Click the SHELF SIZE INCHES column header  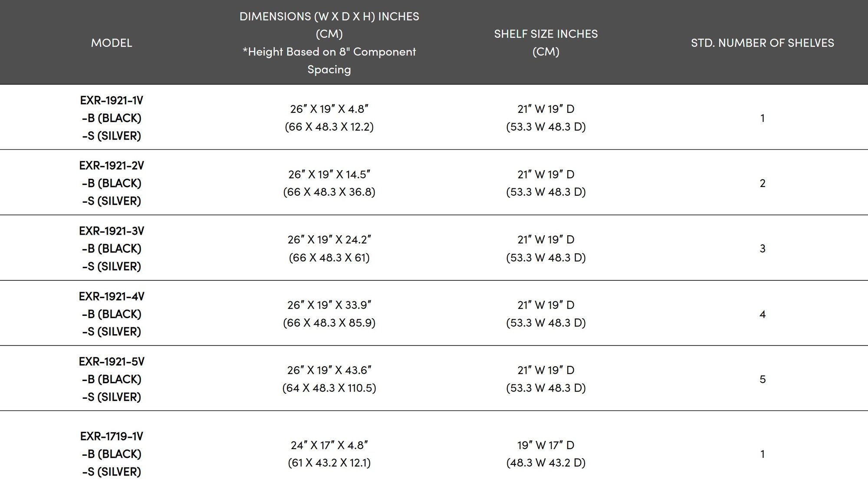[x=546, y=43]
